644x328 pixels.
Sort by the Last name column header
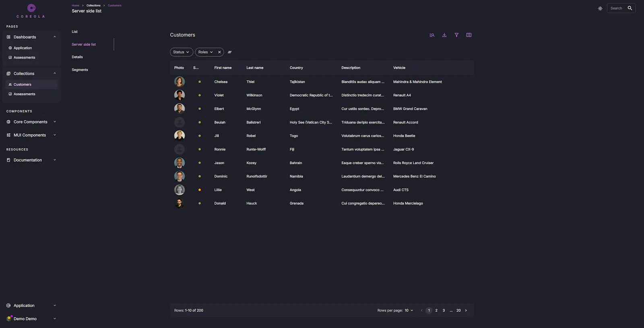[255, 68]
